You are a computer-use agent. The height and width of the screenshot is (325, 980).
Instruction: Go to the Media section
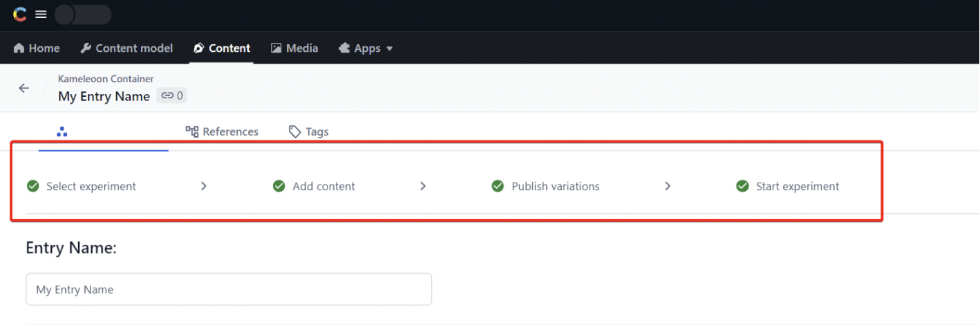tap(294, 48)
